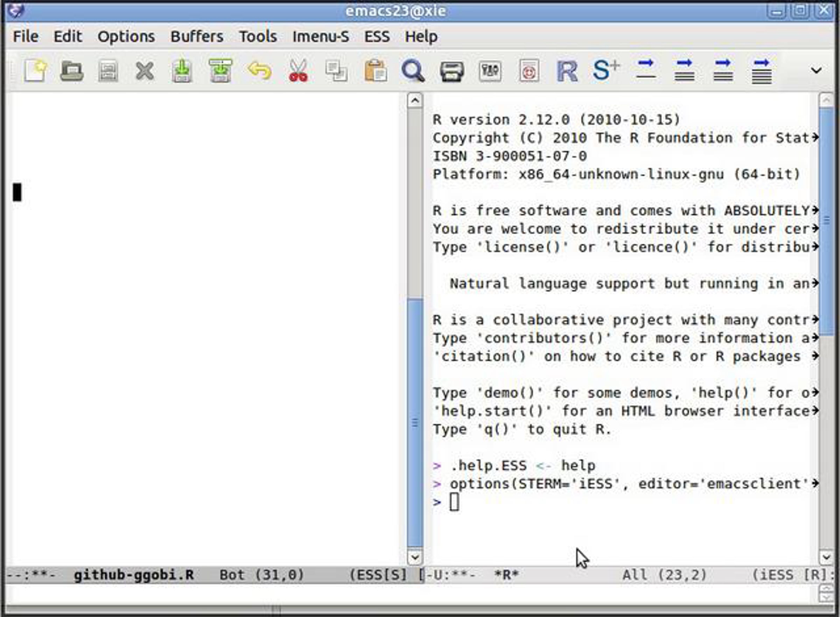
Task: Click the "options(STERM='iESS'" command line
Action: pyautogui.click(x=625, y=484)
